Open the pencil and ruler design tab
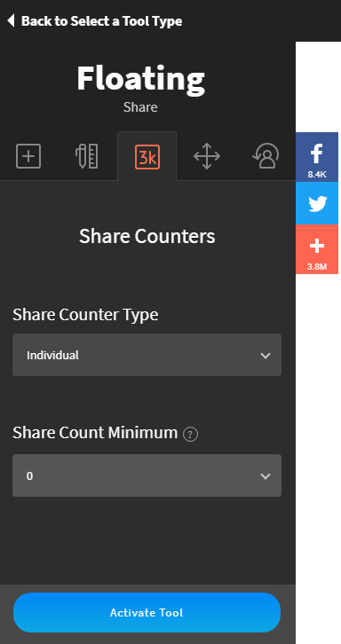Screen dimensions: 341x644 [x=87, y=156]
